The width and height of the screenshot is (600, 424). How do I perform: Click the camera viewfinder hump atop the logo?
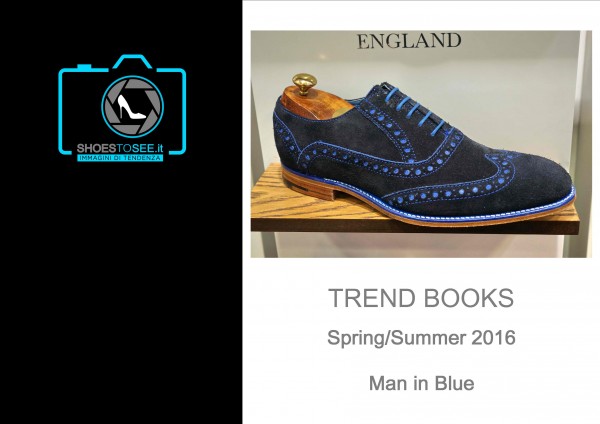tap(132, 61)
